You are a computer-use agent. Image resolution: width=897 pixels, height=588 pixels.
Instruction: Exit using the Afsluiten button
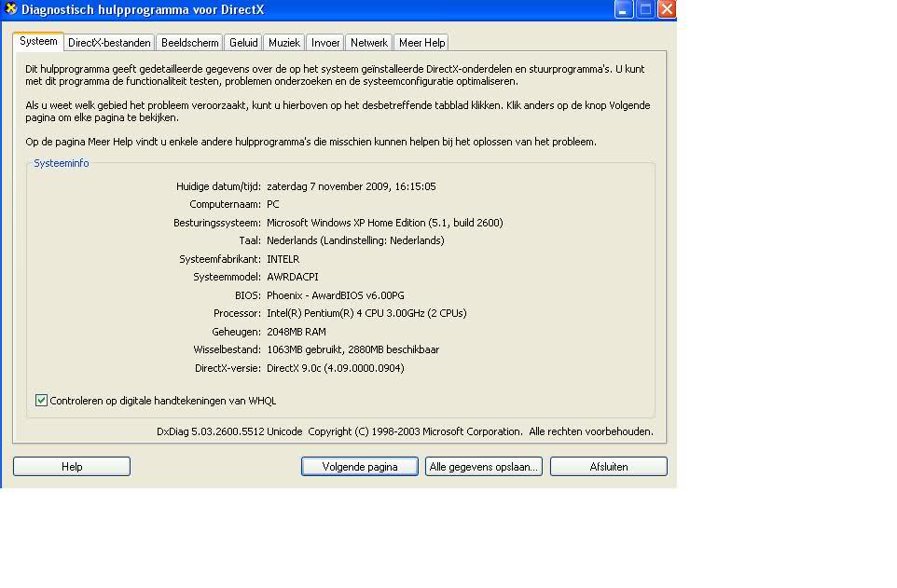point(608,467)
